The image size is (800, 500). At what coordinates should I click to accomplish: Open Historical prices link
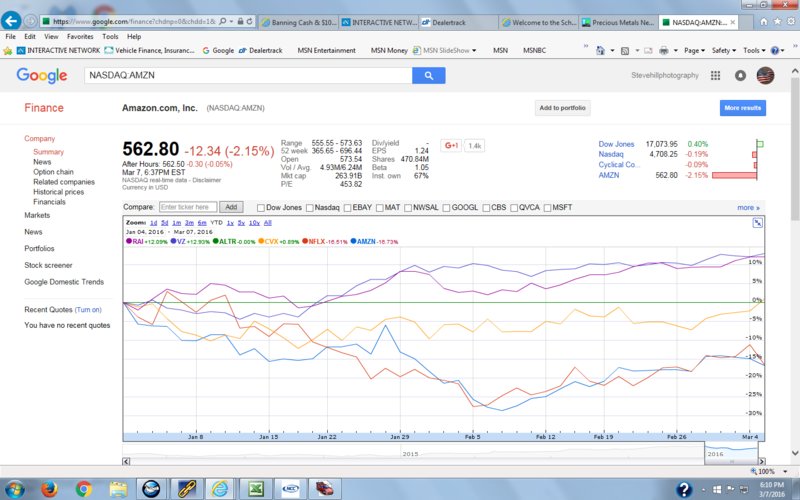(x=59, y=192)
